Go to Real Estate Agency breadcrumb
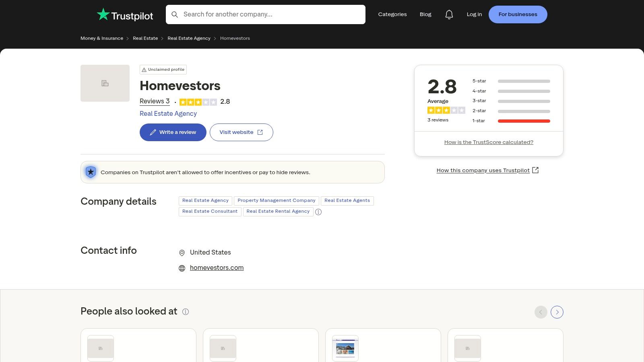644x362 pixels. point(189,39)
